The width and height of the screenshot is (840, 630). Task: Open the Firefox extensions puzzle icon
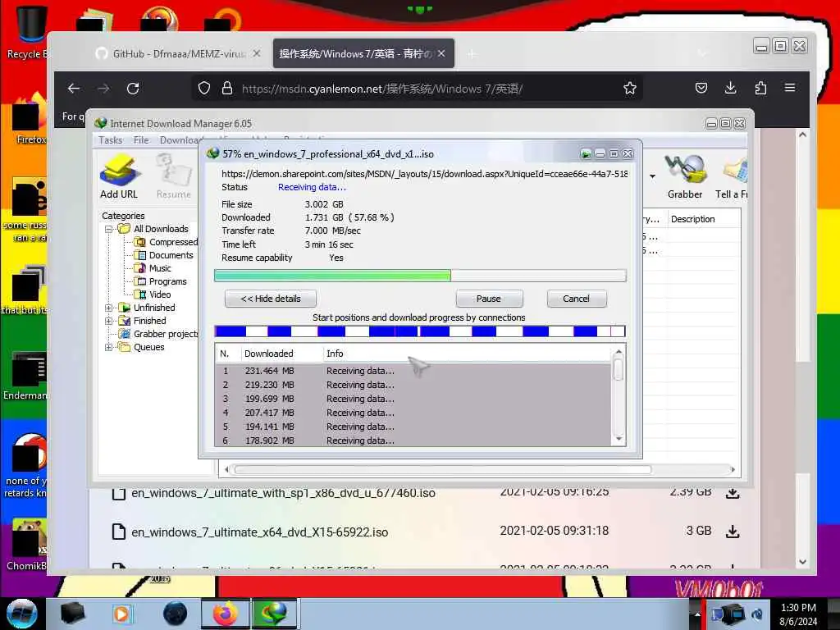760,88
